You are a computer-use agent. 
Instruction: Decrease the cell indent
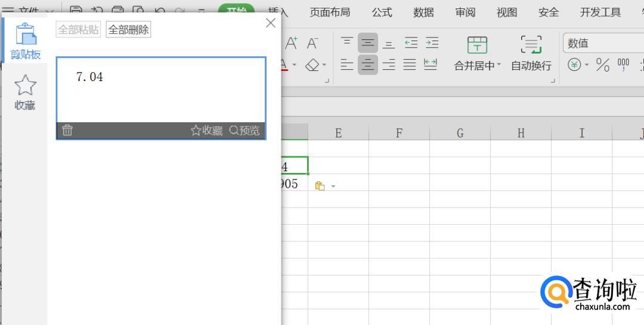point(411,43)
